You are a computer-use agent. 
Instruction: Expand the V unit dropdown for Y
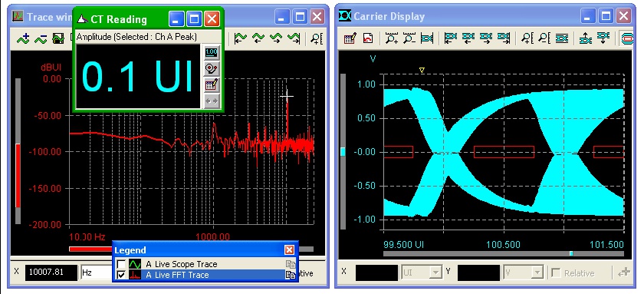pos(537,273)
